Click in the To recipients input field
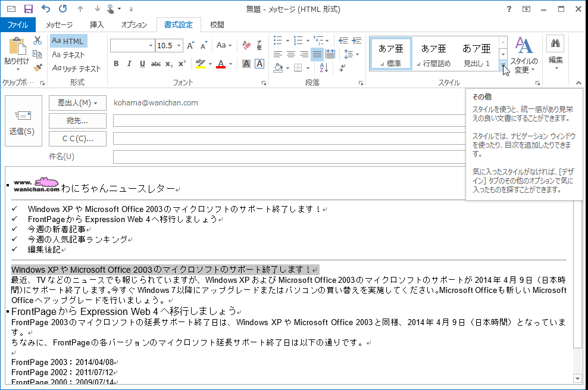 click(x=289, y=121)
